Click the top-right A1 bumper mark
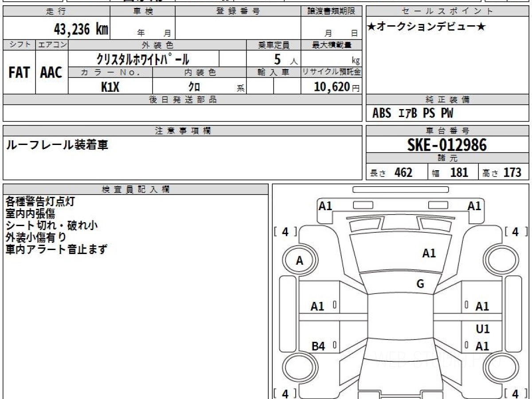Viewport: 532px width, 399px height. 474,206
